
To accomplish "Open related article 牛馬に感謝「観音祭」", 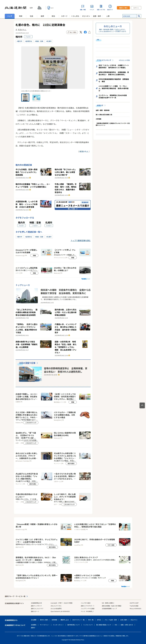I will pyautogui.click(x=66, y=188).
